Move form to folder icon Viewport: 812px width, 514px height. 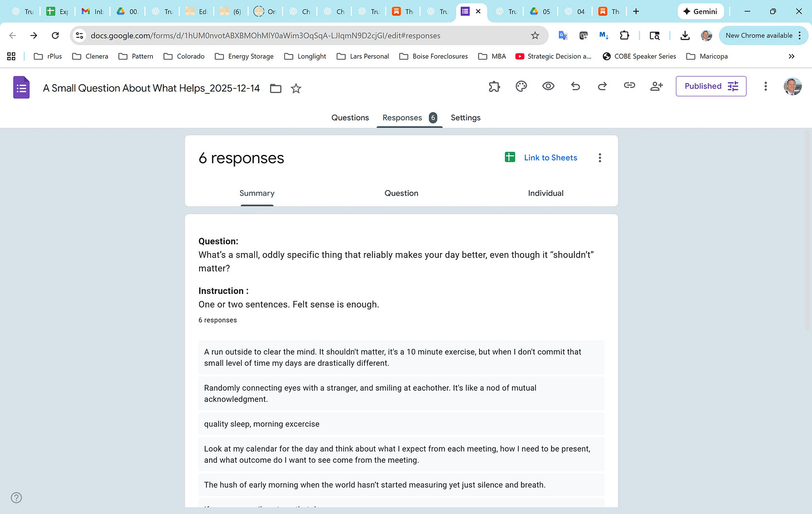[x=275, y=88]
